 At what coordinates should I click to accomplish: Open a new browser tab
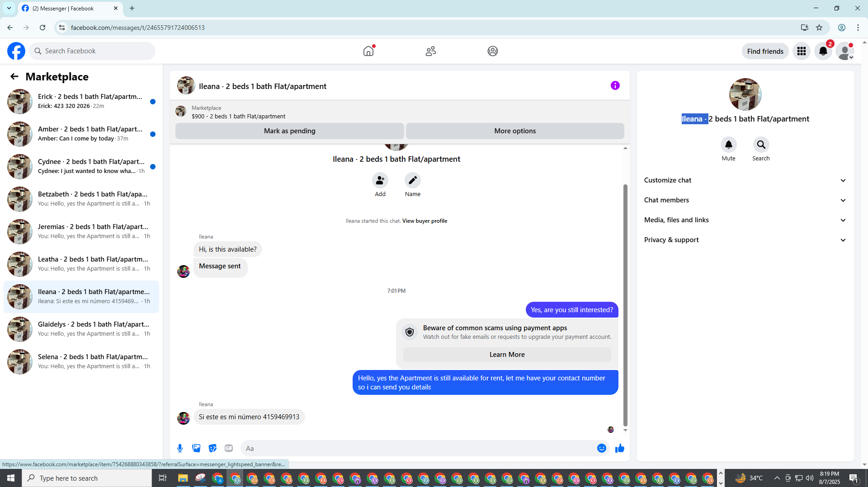pyautogui.click(x=132, y=8)
